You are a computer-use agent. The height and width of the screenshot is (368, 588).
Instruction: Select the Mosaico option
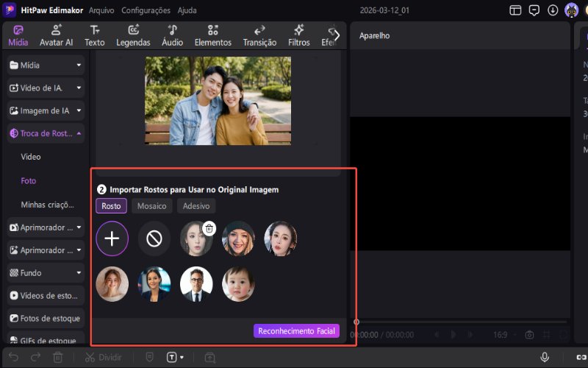152,206
